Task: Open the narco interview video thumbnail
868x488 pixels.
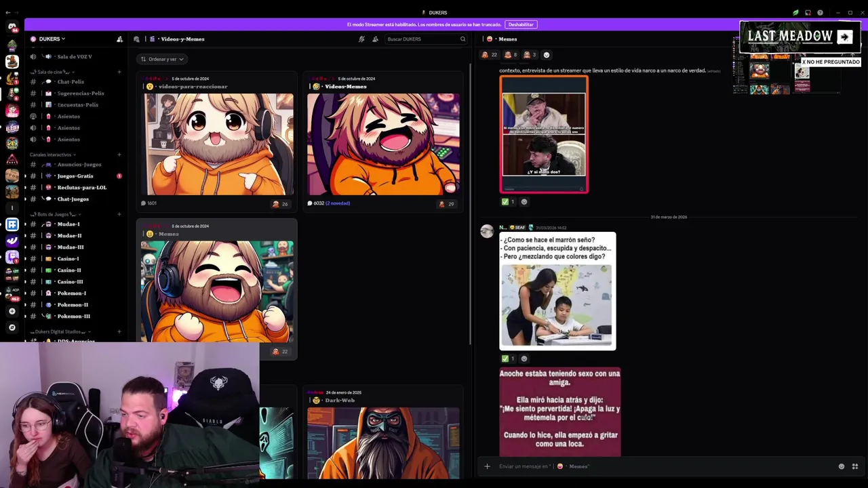Action: pos(544,135)
